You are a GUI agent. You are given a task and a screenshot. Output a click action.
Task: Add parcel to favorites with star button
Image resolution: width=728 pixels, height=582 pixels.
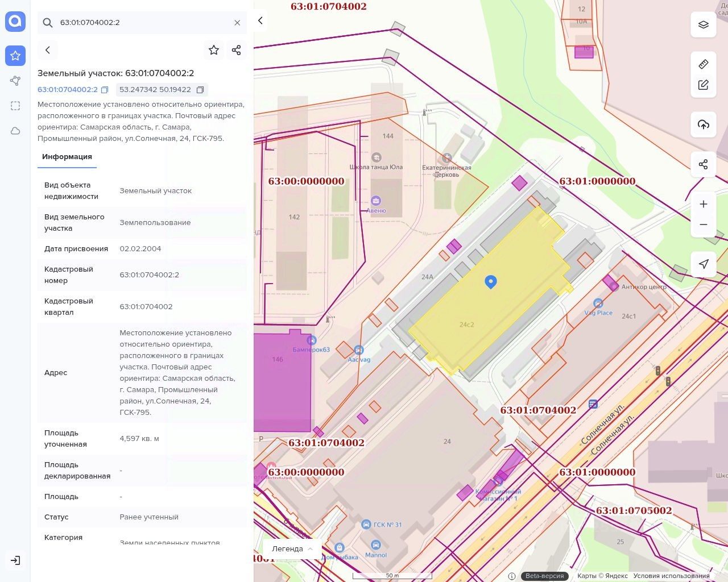pyautogui.click(x=214, y=50)
